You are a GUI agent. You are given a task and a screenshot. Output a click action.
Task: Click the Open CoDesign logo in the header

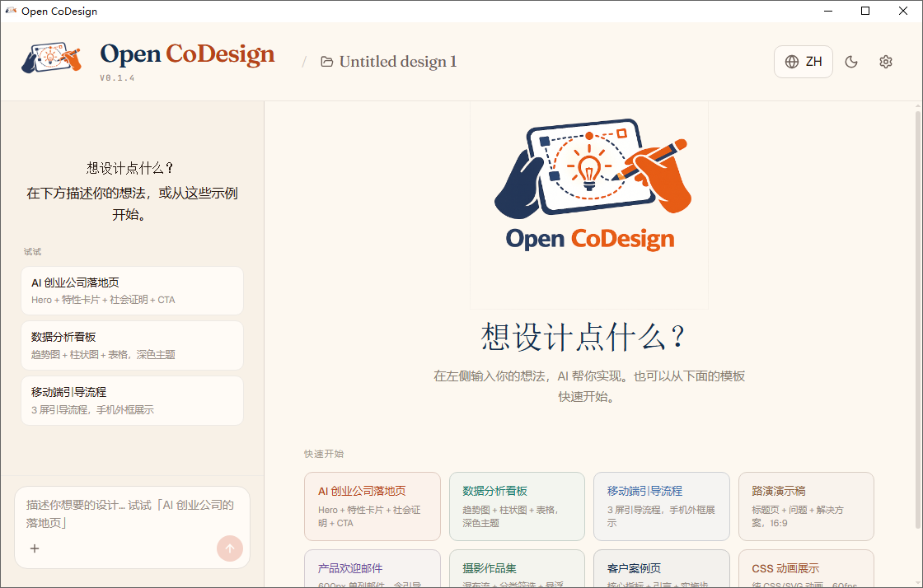tap(186, 54)
